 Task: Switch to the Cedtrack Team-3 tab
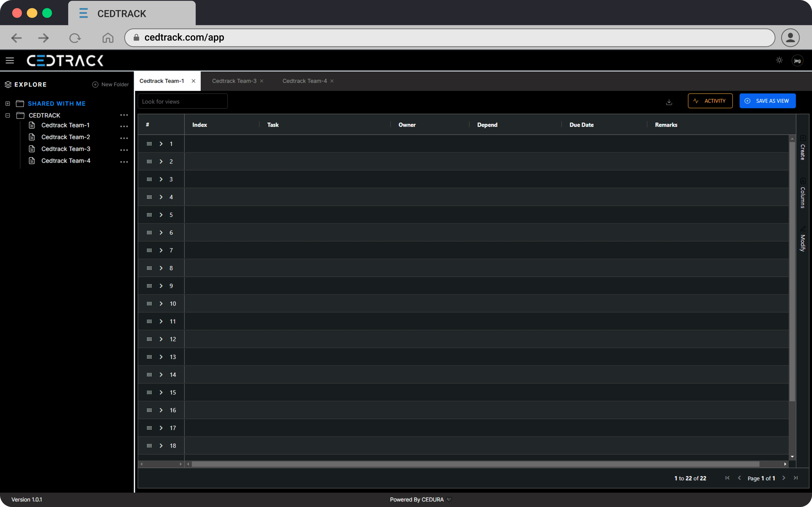point(234,81)
